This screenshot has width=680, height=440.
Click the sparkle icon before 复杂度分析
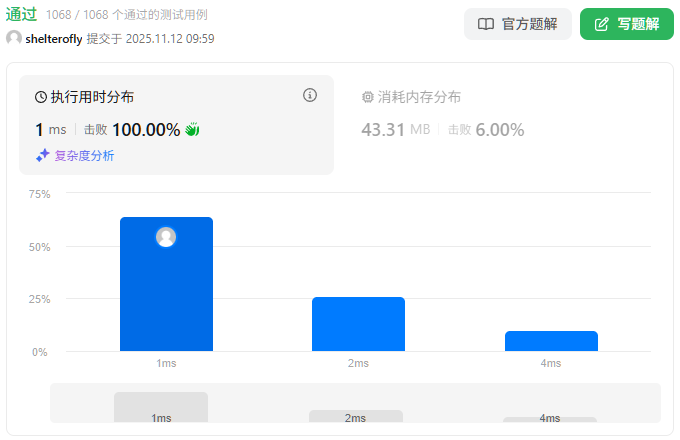(x=43, y=155)
